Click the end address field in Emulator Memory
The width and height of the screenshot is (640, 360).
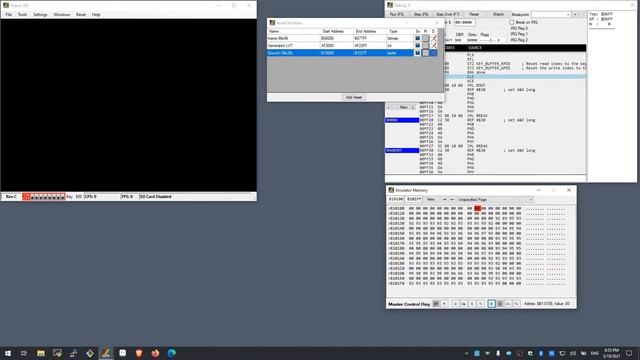click(x=414, y=200)
